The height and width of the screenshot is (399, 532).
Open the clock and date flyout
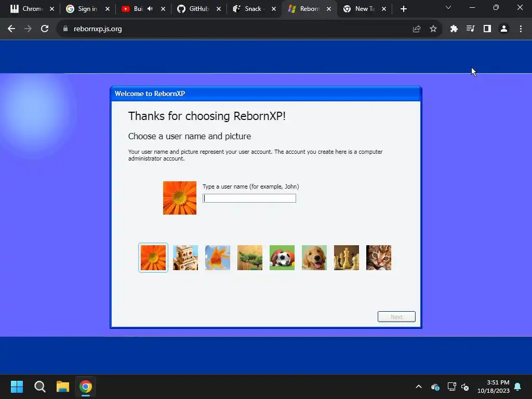point(494,387)
